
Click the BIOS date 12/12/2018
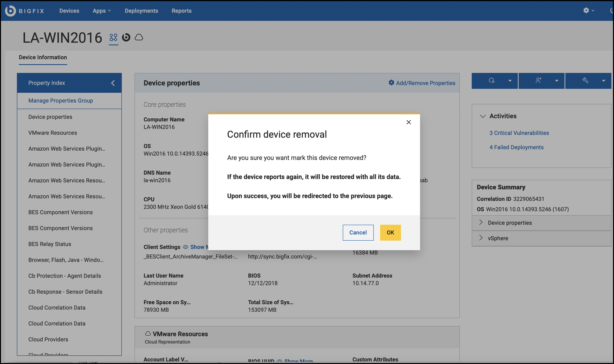click(x=263, y=283)
